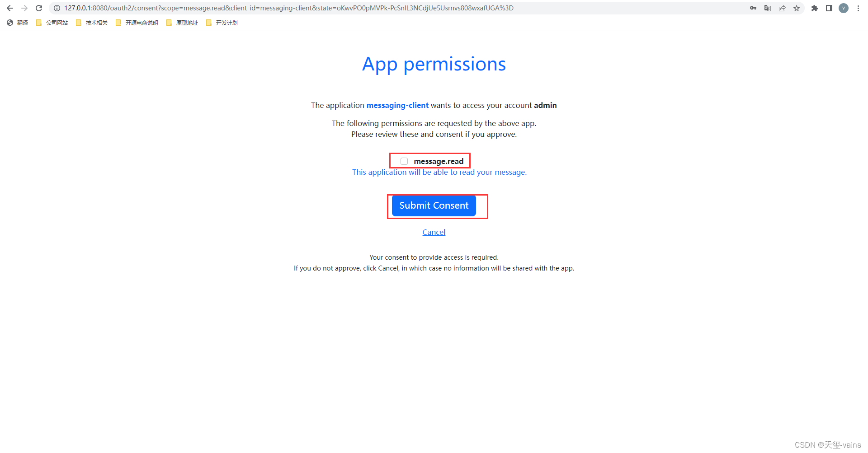Click the read your message description text
The height and width of the screenshot is (453, 868).
coord(439,172)
